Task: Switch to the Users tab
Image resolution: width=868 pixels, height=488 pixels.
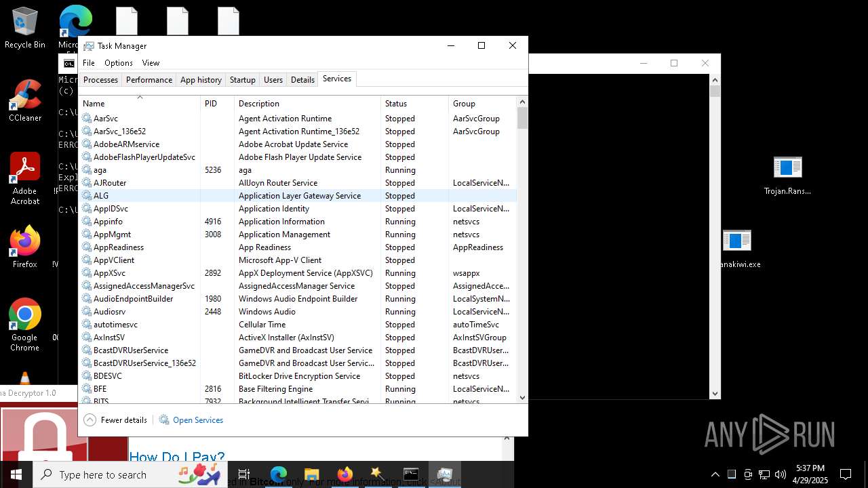Action: click(x=273, y=79)
